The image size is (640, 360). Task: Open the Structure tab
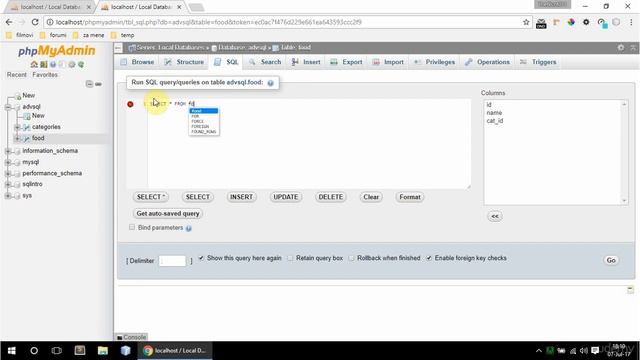pyautogui.click(x=184, y=62)
